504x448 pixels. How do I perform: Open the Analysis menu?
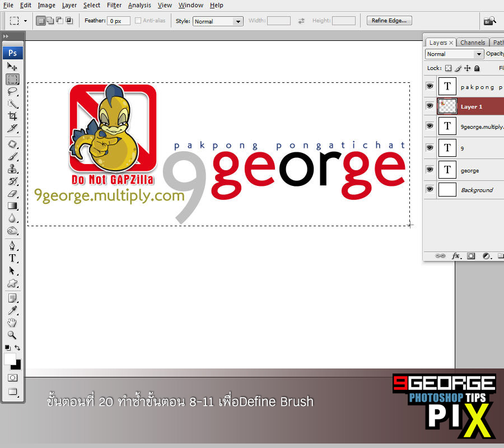(139, 5)
